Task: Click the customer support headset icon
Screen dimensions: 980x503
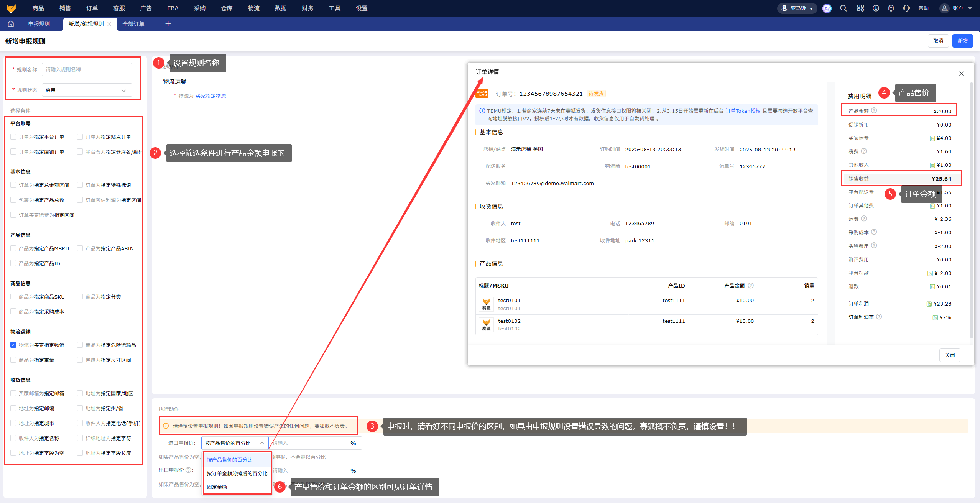Action: 906,8
